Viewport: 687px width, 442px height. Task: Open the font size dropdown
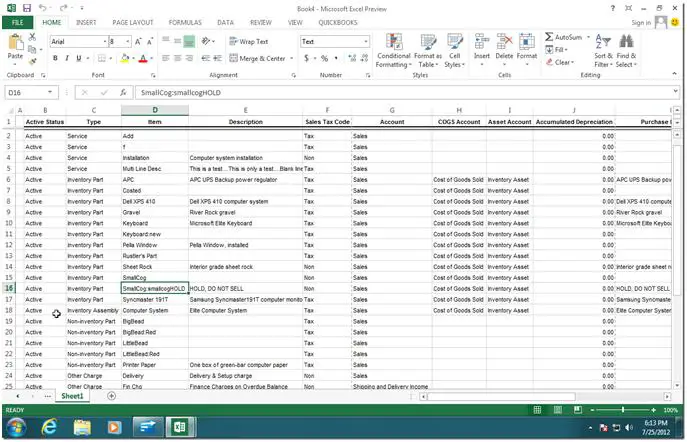coord(127,42)
